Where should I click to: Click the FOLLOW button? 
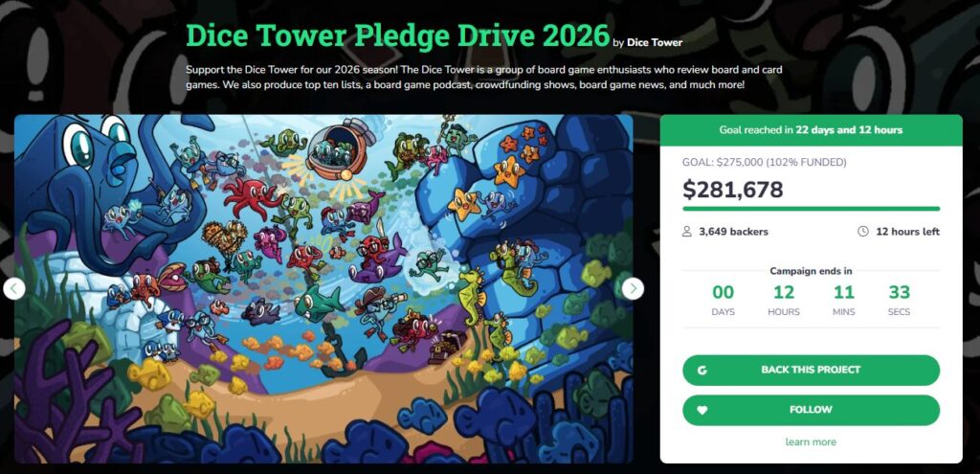[x=811, y=410]
